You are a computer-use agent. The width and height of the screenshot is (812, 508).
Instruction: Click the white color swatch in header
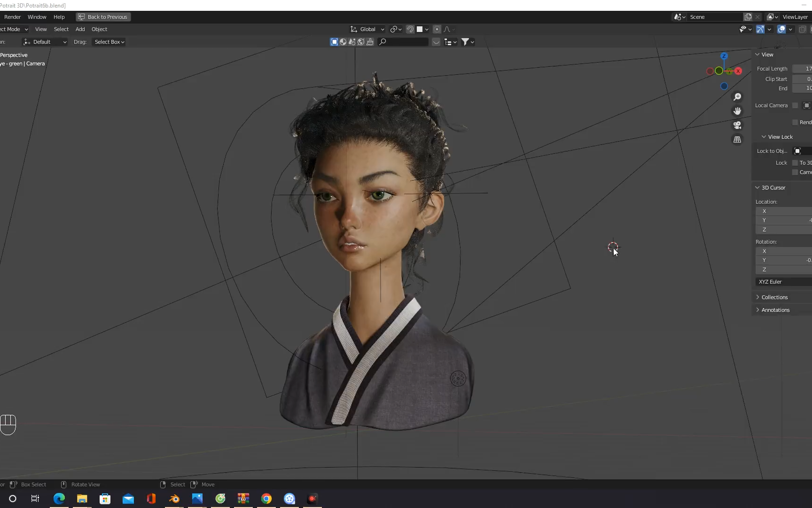(421, 29)
